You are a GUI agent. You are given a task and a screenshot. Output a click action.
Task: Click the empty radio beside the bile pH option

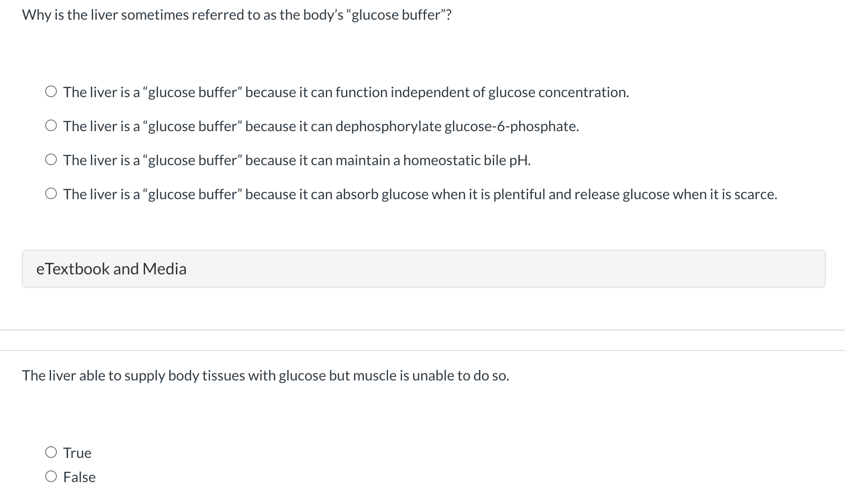[51, 159]
